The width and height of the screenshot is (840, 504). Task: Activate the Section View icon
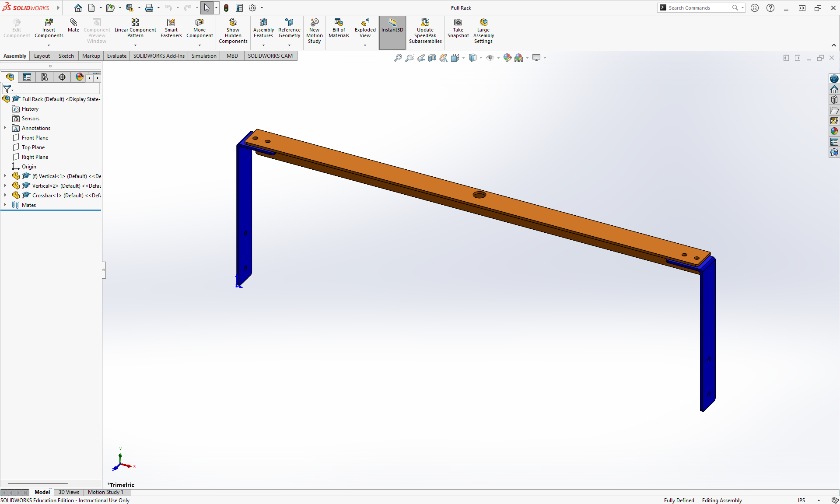[x=432, y=58]
